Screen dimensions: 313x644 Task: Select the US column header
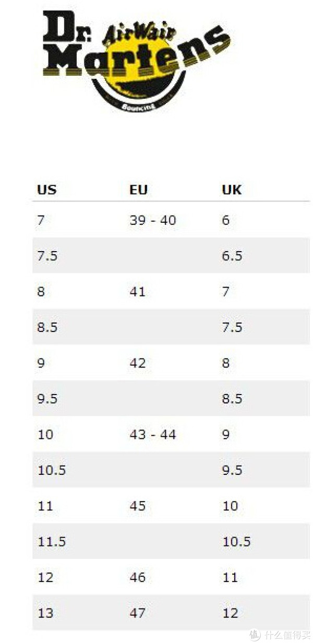point(46,190)
